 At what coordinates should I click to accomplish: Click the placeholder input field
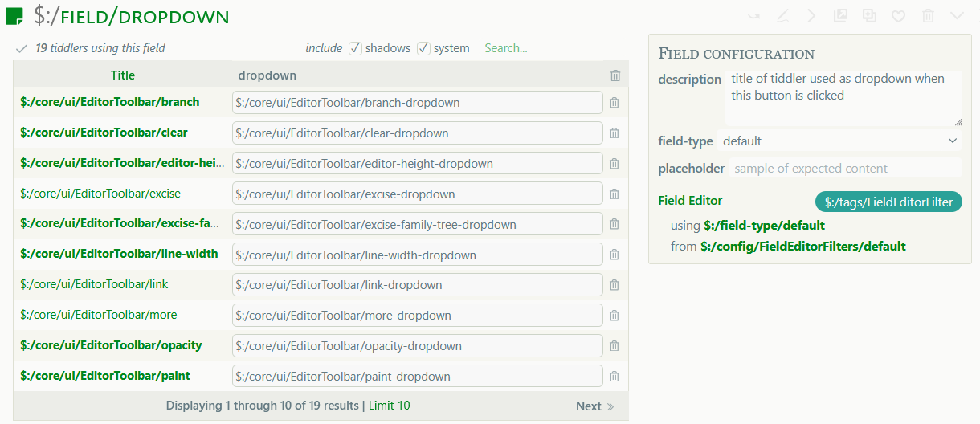[x=844, y=169]
